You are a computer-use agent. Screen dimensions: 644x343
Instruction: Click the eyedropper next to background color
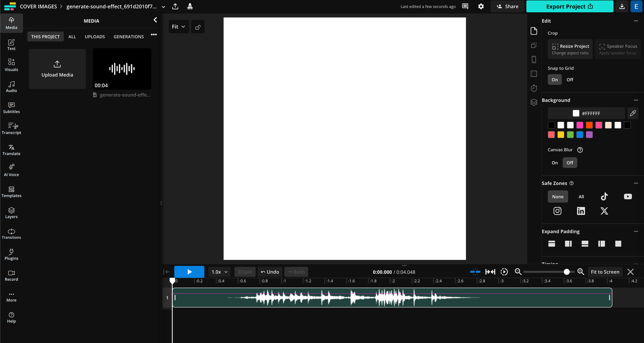click(633, 113)
